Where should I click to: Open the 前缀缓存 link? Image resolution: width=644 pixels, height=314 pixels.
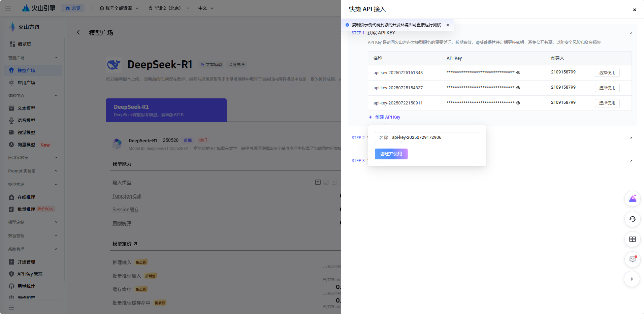click(x=122, y=223)
